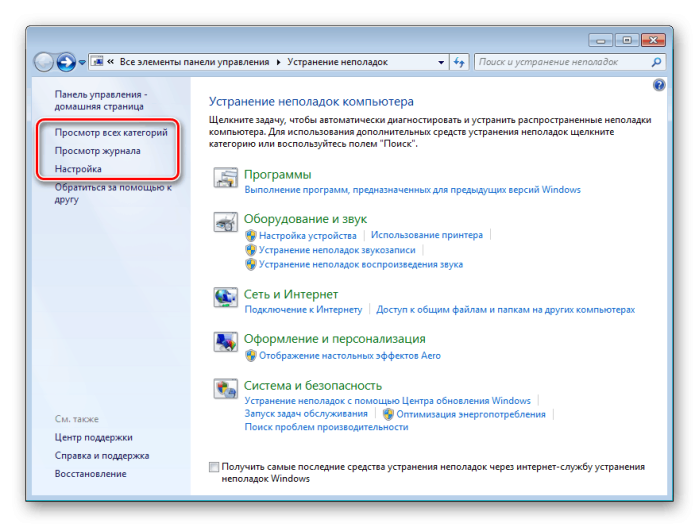This screenshot has width=699, height=527.
Task: Run Выполнение программ для предыдущих версий Windows
Action: click(x=412, y=190)
